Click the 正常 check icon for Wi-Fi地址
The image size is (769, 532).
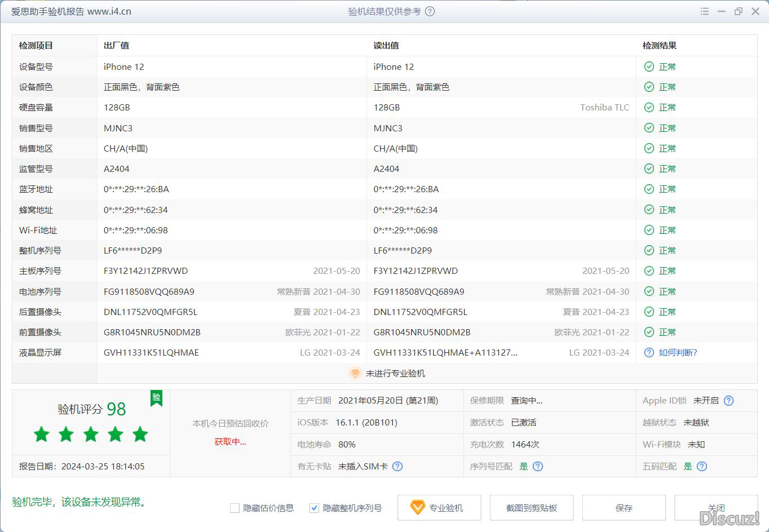point(649,230)
